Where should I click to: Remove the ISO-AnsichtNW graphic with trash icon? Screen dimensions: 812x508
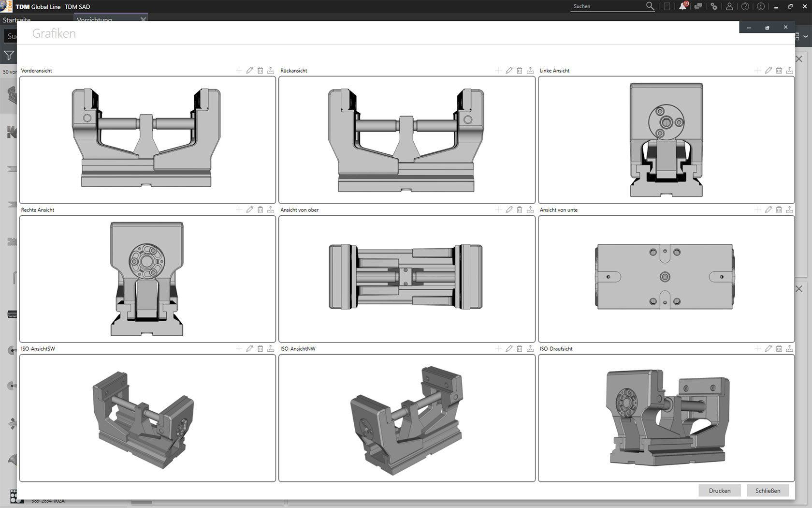pyautogui.click(x=520, y=349)
